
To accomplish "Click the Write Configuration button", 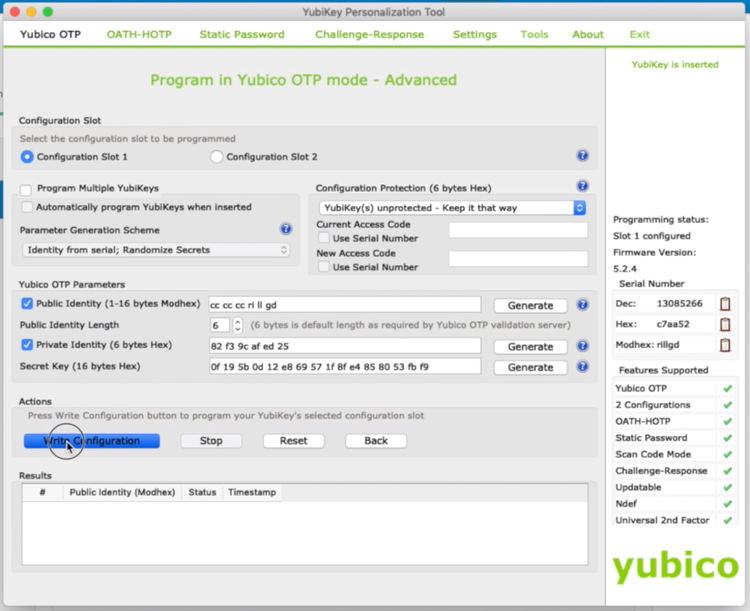I will (x=92, y=441).
